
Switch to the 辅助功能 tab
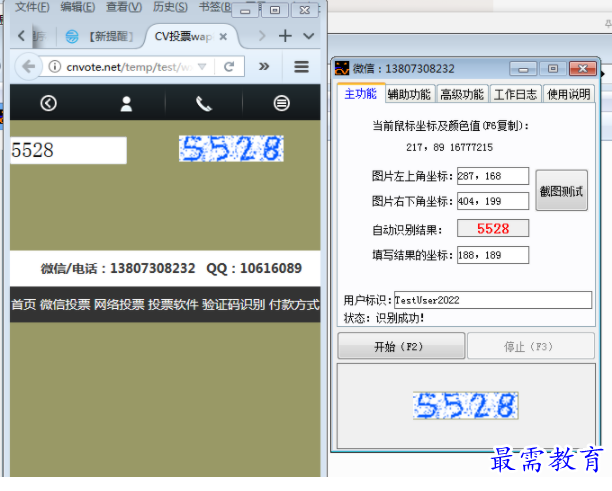click(409, 94)
